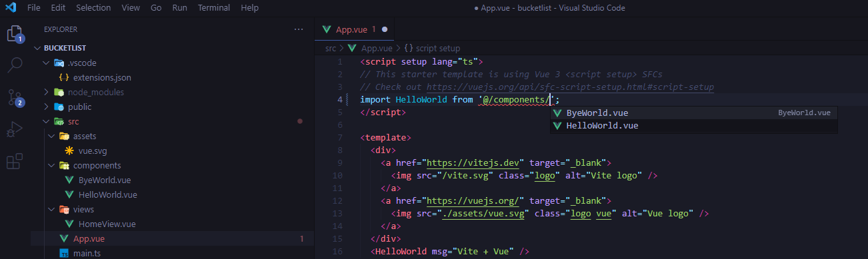The height and width of the screenshot is (259, 868).
Task: Collapse the assets folder
Action: pos(52,136)
